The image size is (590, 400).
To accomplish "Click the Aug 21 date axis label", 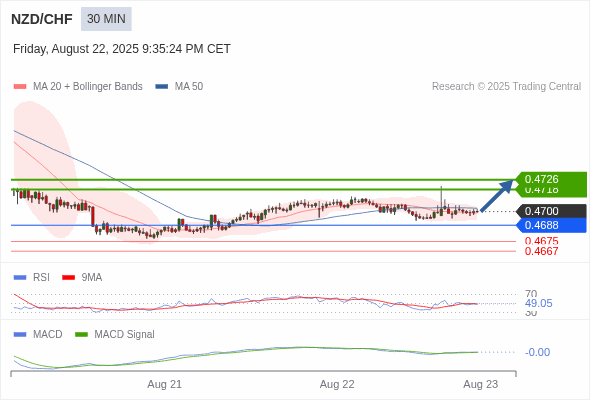I will (164, 385).
